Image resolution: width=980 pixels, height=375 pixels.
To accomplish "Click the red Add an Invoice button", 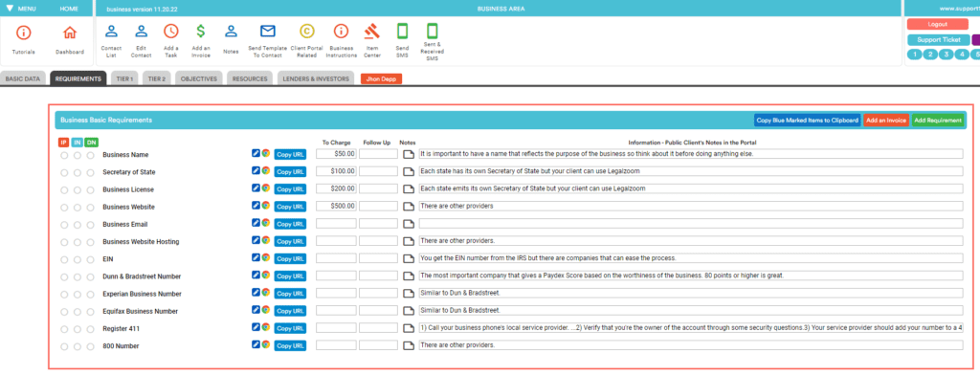I will [886, 120].
